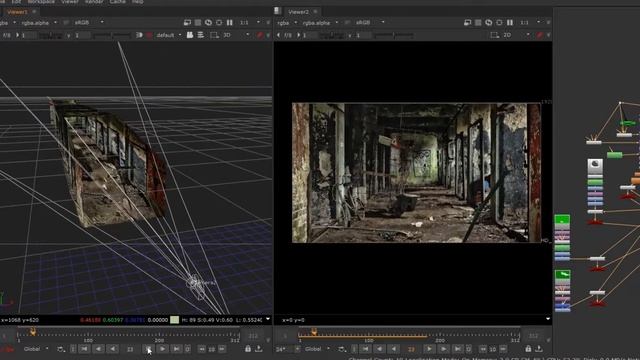Click the Viewer1 timeline playhead marker
Viewport: 640px width, 360px height.
click(x=33, y=332)
